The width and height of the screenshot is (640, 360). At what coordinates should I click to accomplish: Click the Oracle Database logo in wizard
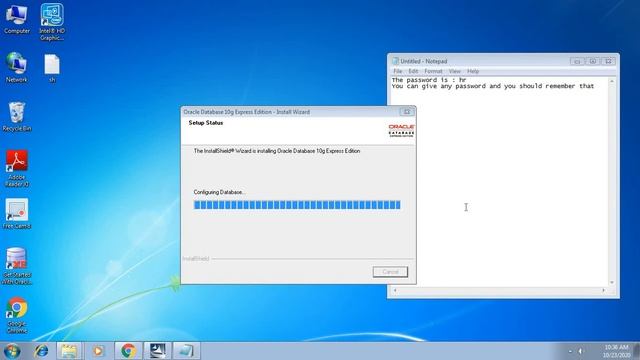(401, 131)
